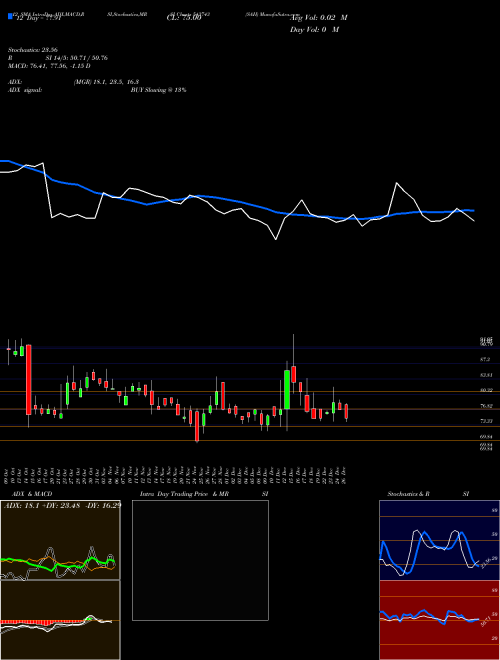This screenshot has width=500, height=660.
Task: Click the 80.32 price axis label
Action: coord(486,390)
